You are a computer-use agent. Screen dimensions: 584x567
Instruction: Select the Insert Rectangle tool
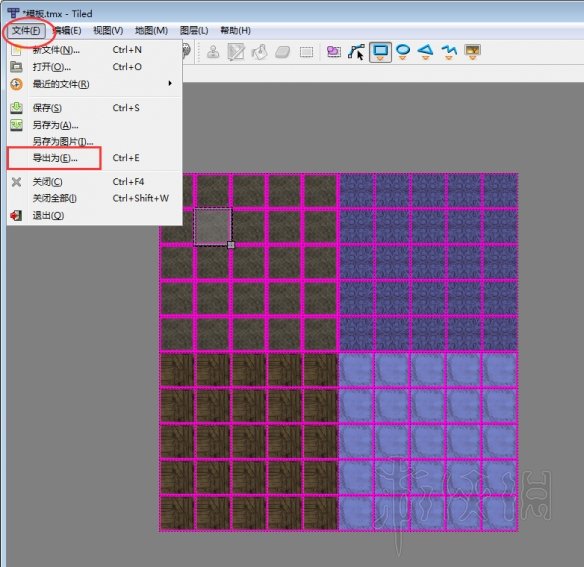click(x=380, y=52)
